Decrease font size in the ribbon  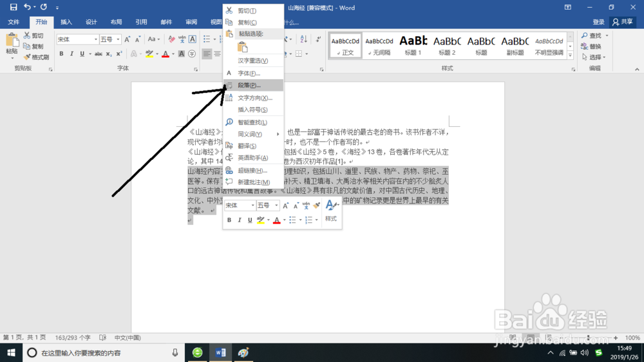point(138,39)
